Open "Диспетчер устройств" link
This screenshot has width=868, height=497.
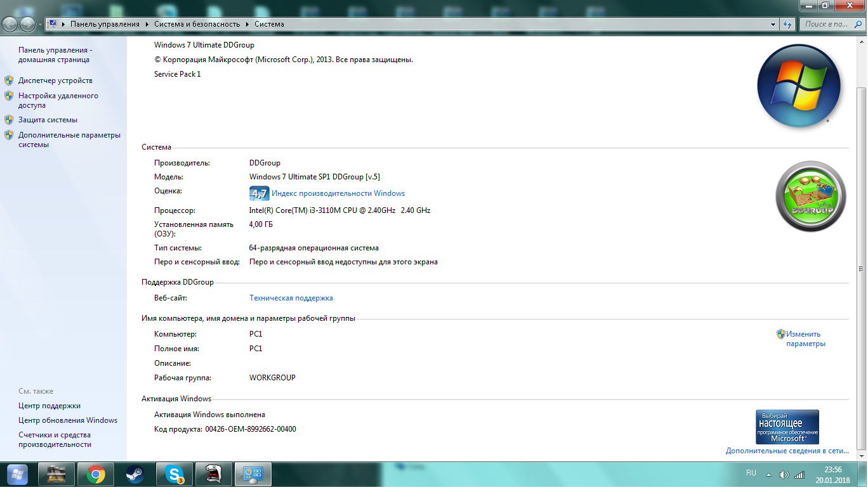[55, 81]
